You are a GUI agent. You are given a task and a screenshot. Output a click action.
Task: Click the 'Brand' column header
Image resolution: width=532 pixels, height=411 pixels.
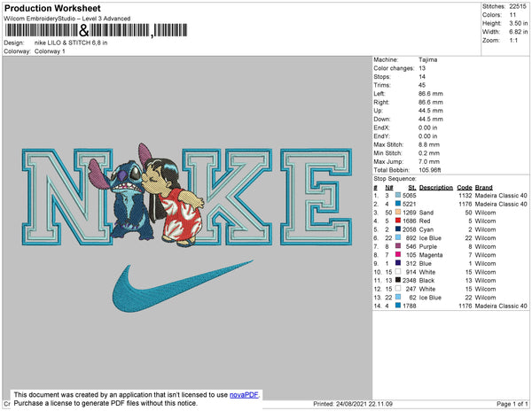pos(483,188)
